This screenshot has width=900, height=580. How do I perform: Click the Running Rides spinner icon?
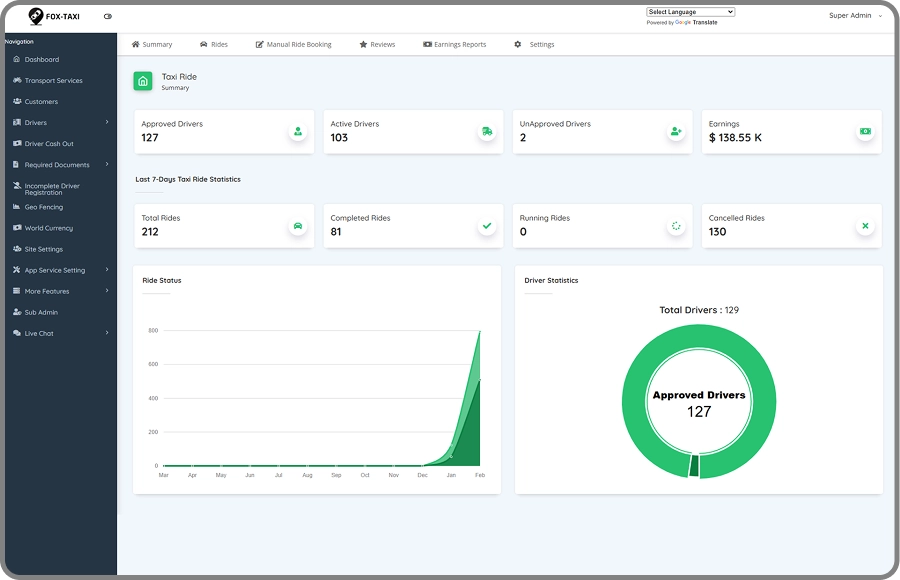(x=676, y=226)
